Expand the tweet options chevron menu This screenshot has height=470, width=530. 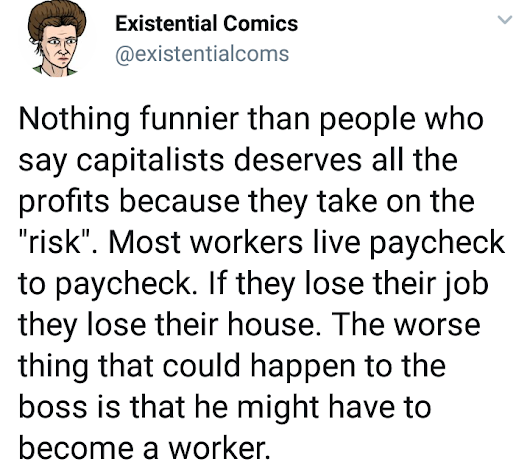pos(505,20)
